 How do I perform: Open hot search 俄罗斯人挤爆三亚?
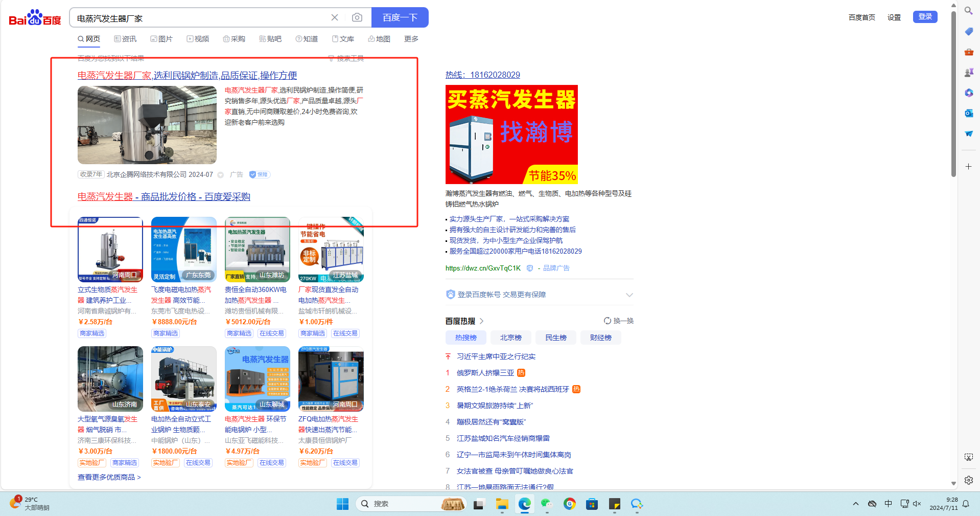tap(485, 373)
